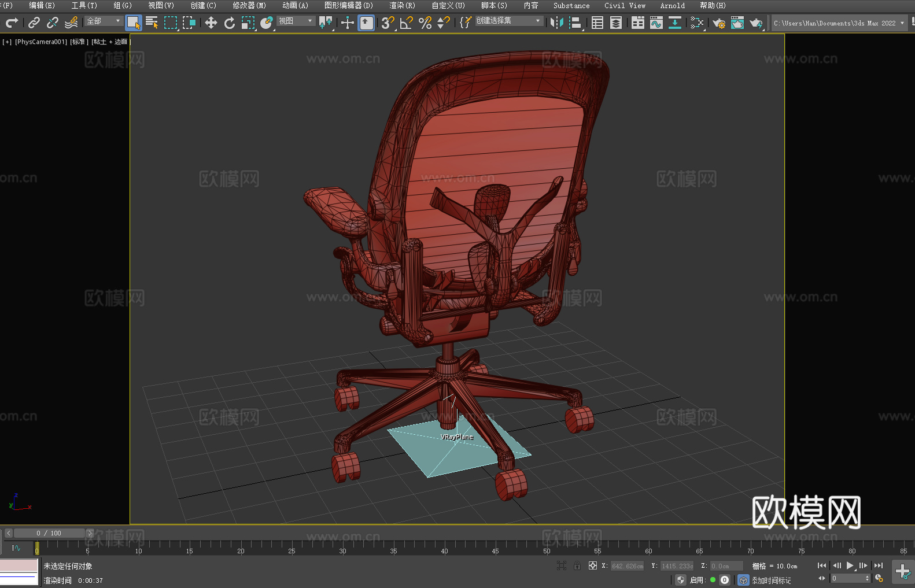Activate the Select and Scale tool

248,23
